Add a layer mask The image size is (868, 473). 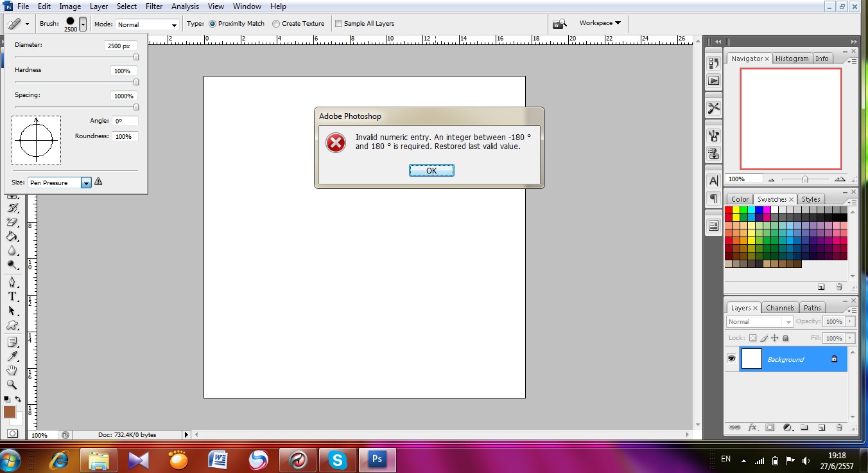coord(770,427)
